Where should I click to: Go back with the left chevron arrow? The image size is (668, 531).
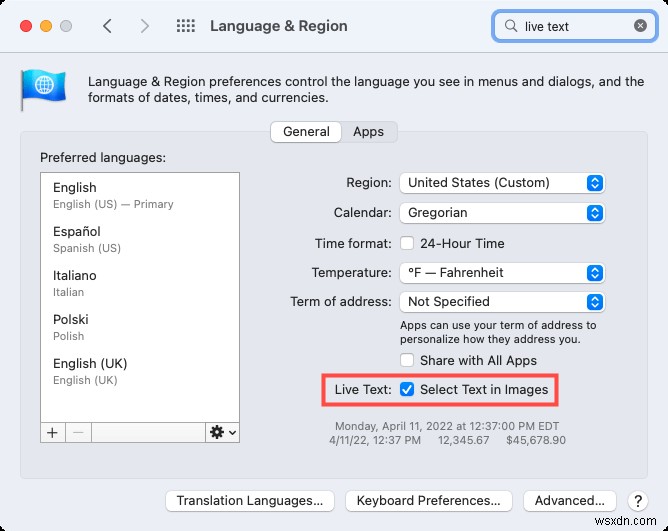[107, 26]
